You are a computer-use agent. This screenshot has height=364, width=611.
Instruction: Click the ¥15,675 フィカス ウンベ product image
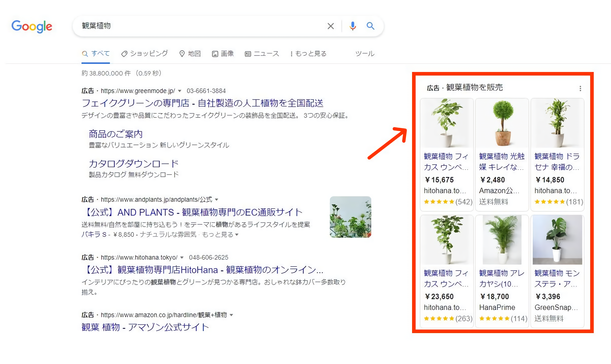pos(447,123)
